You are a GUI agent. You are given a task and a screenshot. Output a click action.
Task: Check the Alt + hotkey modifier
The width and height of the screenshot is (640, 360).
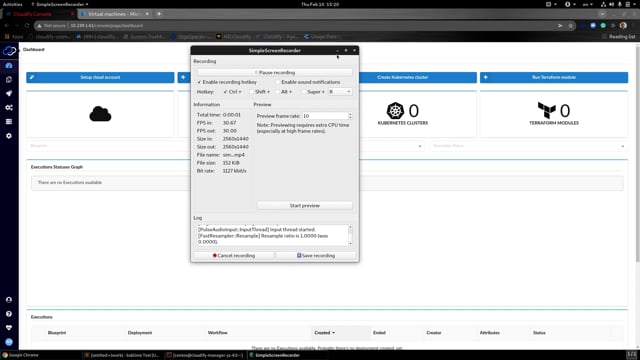278,92
